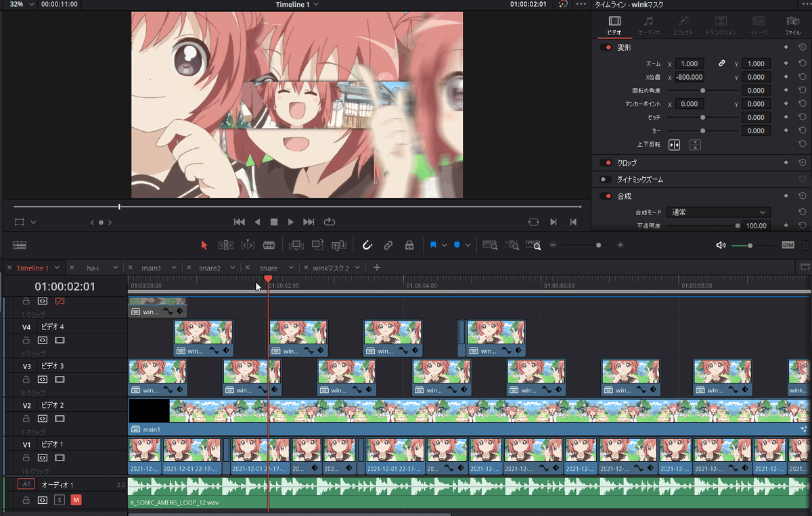The image size is (812, 516).
Task: Add a new timeline tab with plus
Action: (x=377, y=267)
